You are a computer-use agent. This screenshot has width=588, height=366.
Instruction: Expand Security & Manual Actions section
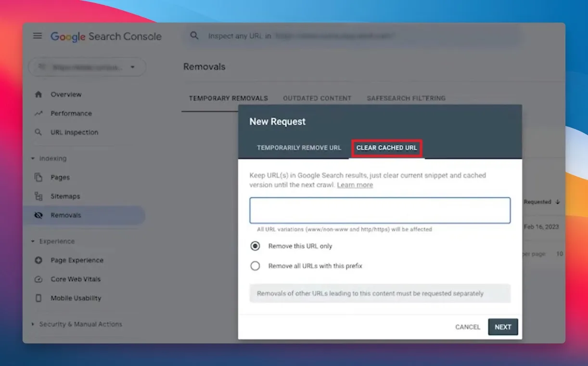coord(33,324)
